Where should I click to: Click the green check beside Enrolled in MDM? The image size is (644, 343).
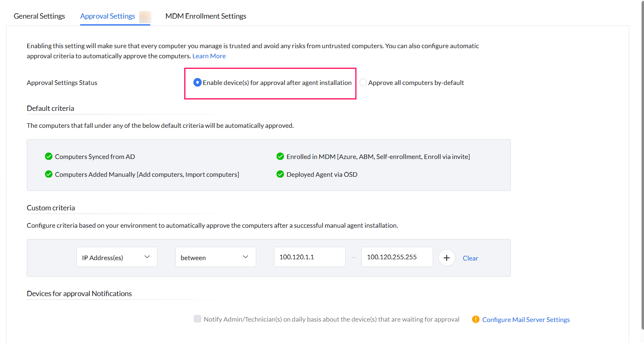(280, 157)
